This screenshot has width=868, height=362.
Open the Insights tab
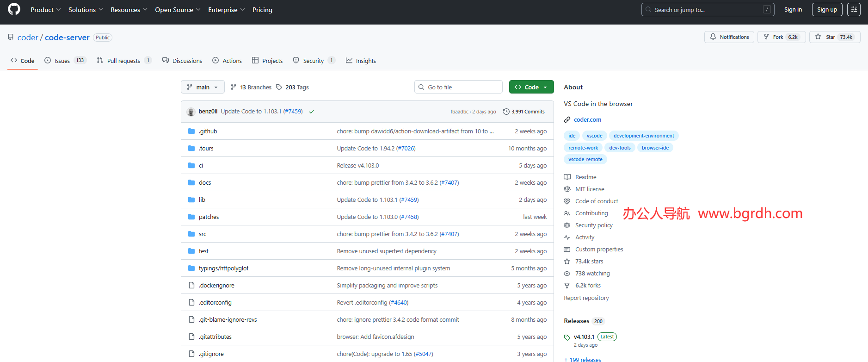point(361,61)
